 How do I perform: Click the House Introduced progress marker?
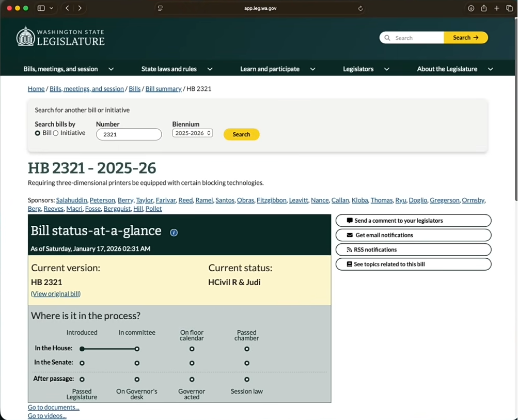(82, 349)
